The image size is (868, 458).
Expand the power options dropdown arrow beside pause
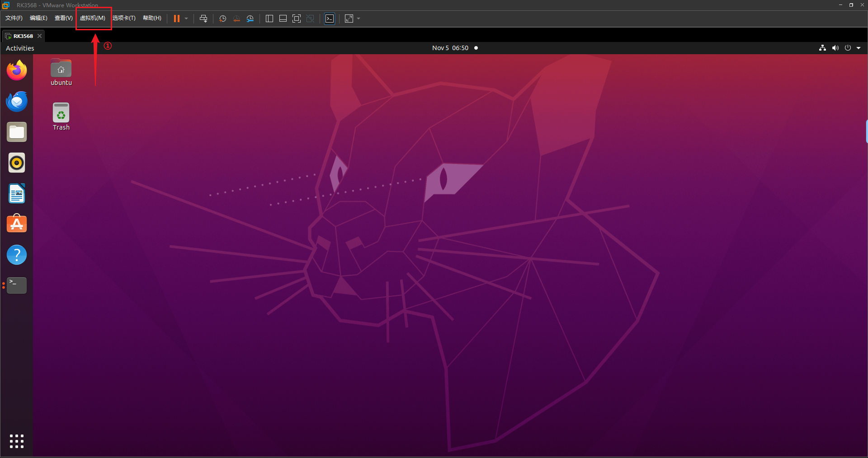(186, 19)
